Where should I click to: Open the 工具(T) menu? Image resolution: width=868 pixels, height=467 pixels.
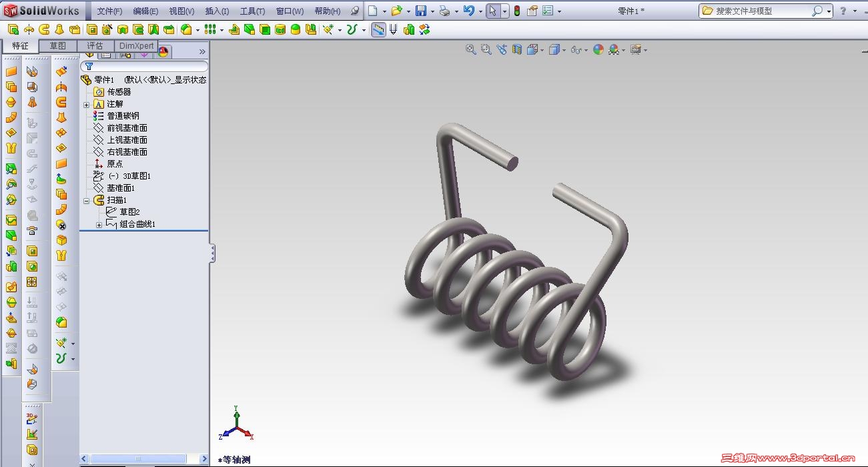coord(252,11)
